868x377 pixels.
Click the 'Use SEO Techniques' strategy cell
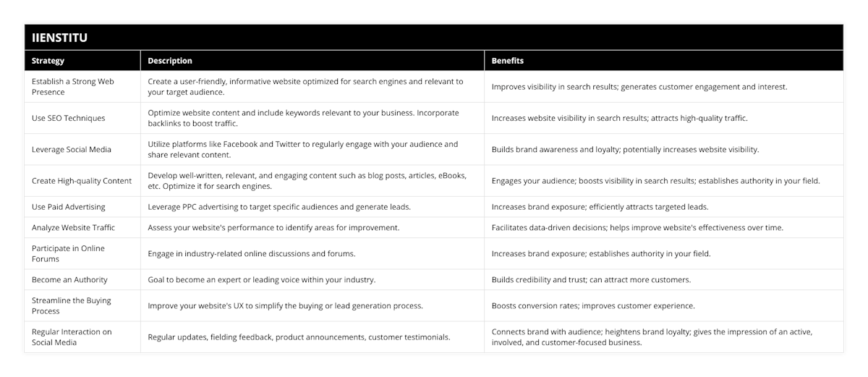tap(69, 118)
